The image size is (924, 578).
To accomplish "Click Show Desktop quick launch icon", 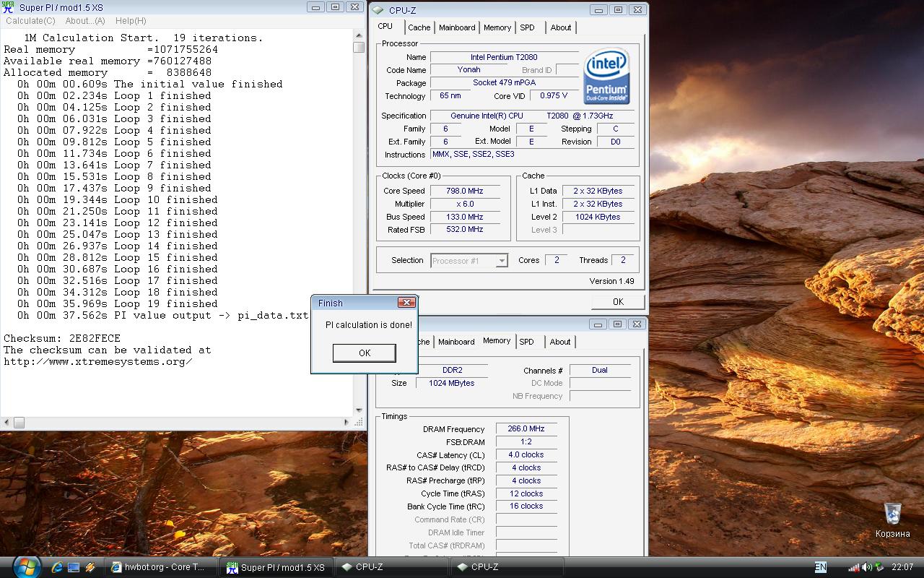I will tap(74, 567).
